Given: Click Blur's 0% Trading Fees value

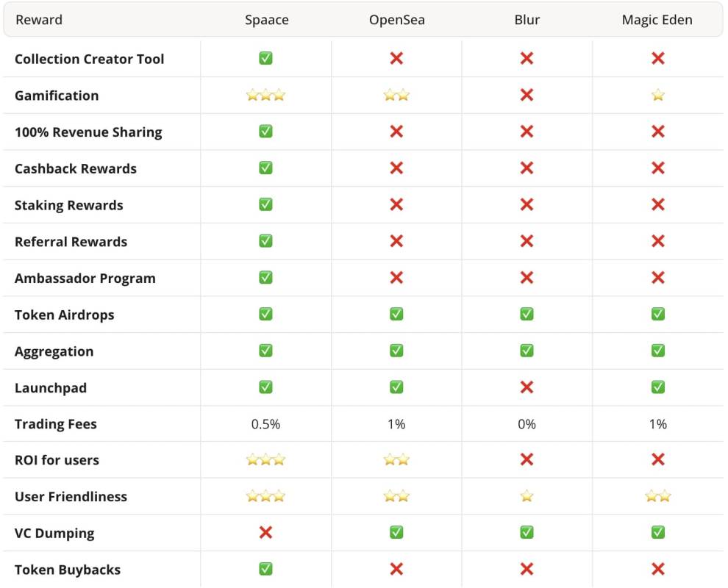Looking at the screenshot, I should click(527, 424).
